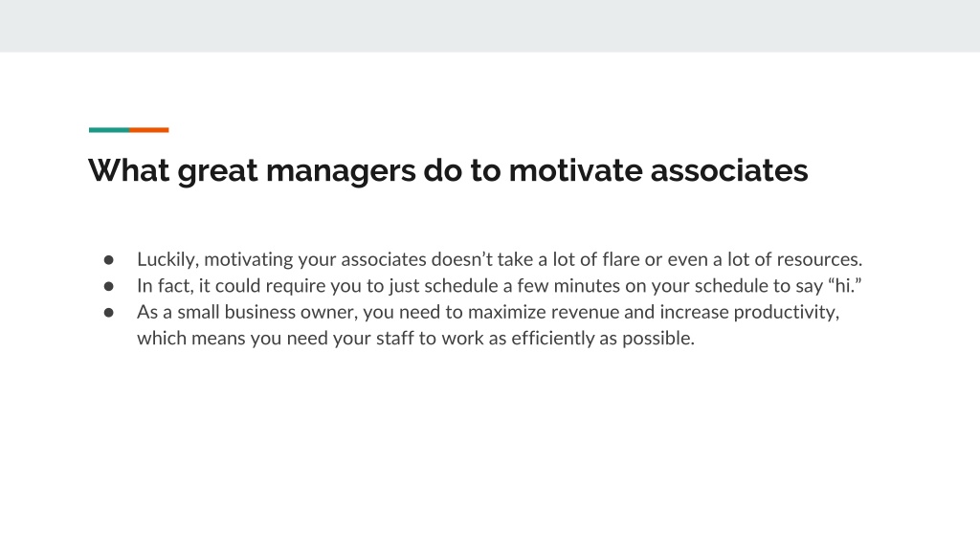The height and width of the screenshot is (551, 980).
Task: Click the line starting "As a small business owner"
Action: 488,313
